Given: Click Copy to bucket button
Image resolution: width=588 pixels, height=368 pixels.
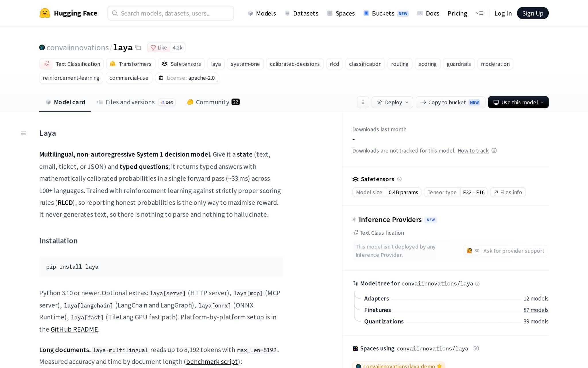Looking at the screenshot, I should click(450, 102).
